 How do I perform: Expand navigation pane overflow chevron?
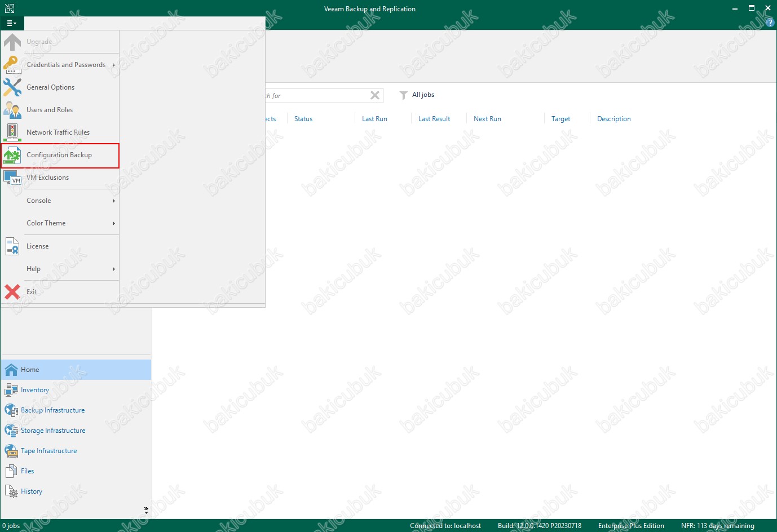(x=146, y=509)
